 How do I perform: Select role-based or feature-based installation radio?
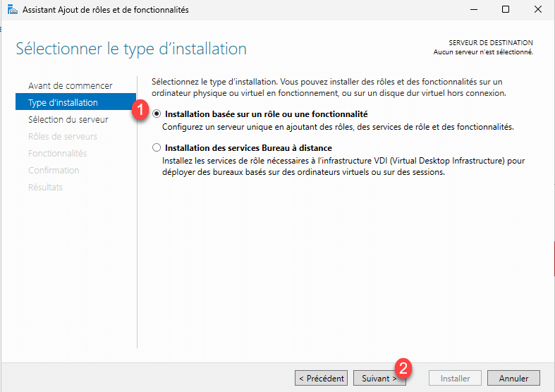(x=157, y=114)
